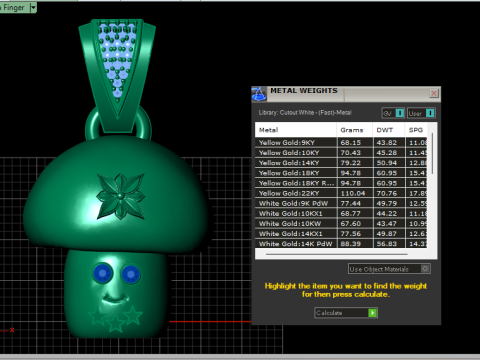Click the 110.04 grams value
This screenshot has width=480, height=360.
353,193
